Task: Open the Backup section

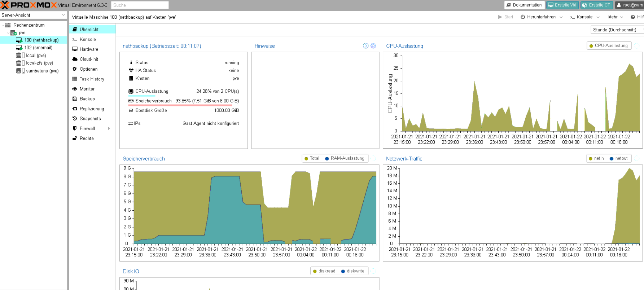Action: pos(92,99)
